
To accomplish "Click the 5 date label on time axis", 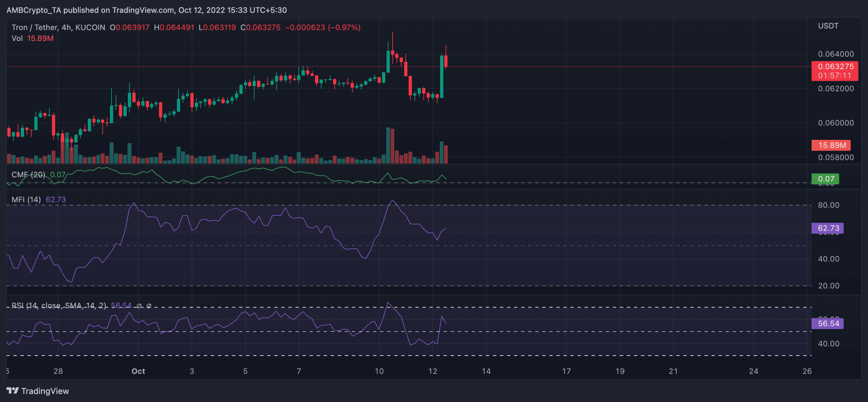I will point(245,371).
